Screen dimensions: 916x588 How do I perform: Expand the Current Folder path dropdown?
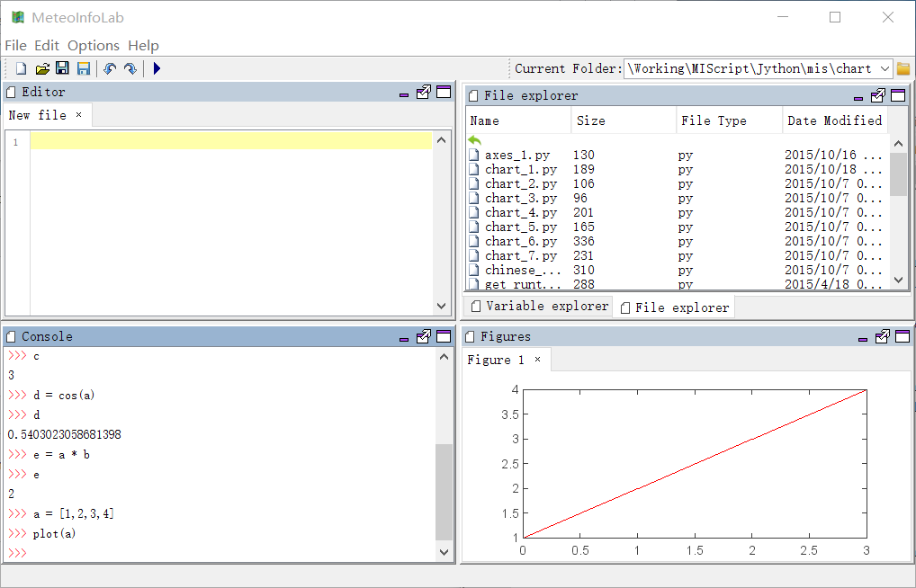point(884,68)
